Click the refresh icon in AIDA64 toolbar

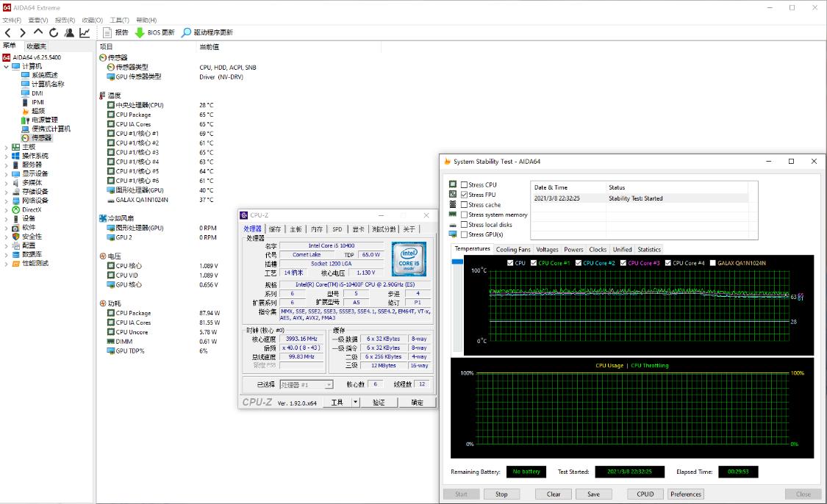tap(52, 32)
